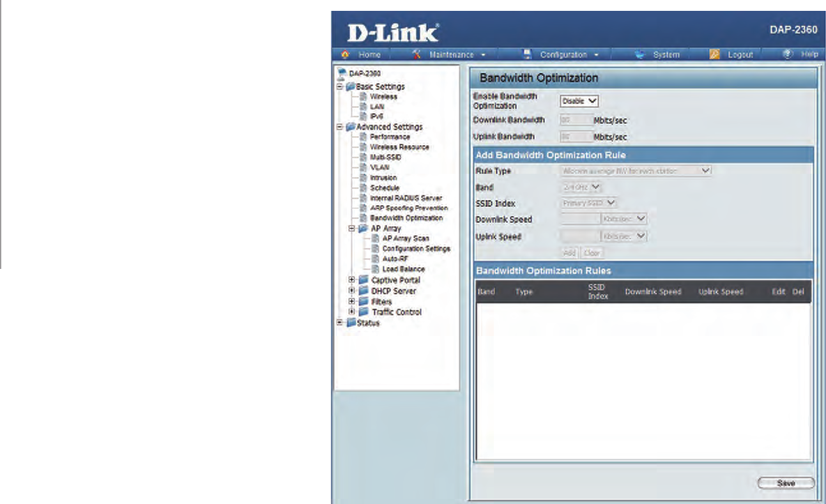
Task: Click the Logout icon in the navigation bar
Action: 715,55
